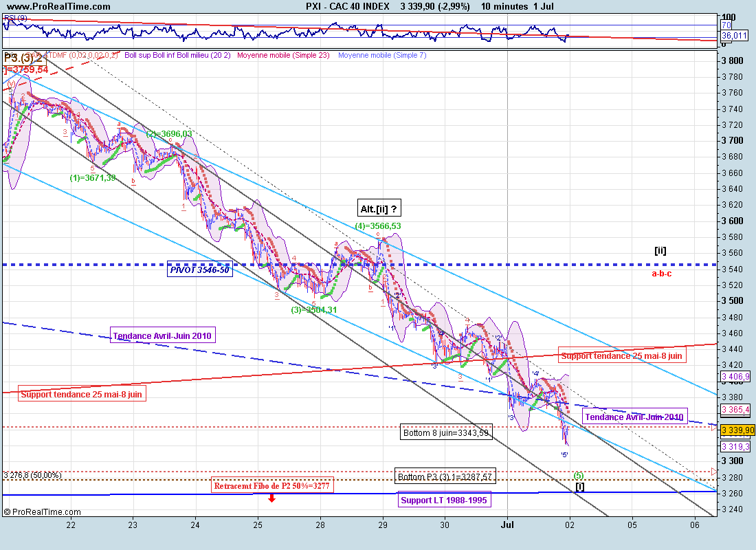Image resolution: width=756 pixels, height=550 pixels.
Task: Click the RSI value box 36,011
Action: 734,36
